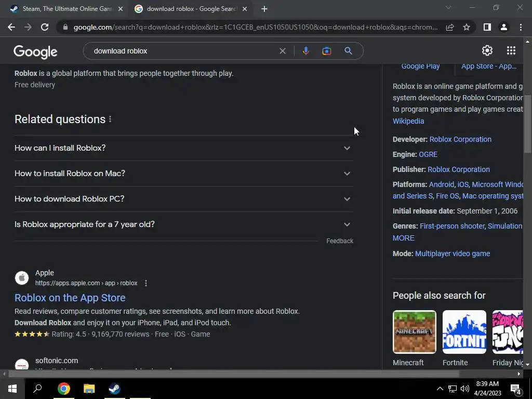This screenshot has width=532, height=399.
Task: Click Chrome icon in taskbar
Action: tap(63, 389)
